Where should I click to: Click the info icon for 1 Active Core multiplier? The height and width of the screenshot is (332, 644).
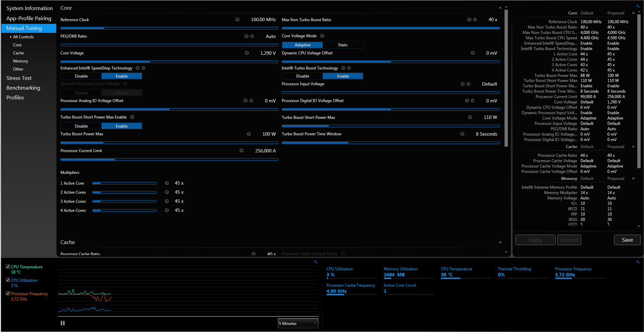[x=167, y=183]
